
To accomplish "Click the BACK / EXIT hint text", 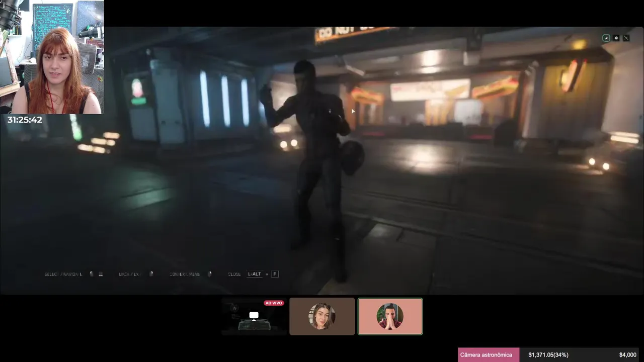I will pyautogui.click(x=130, y=274).
